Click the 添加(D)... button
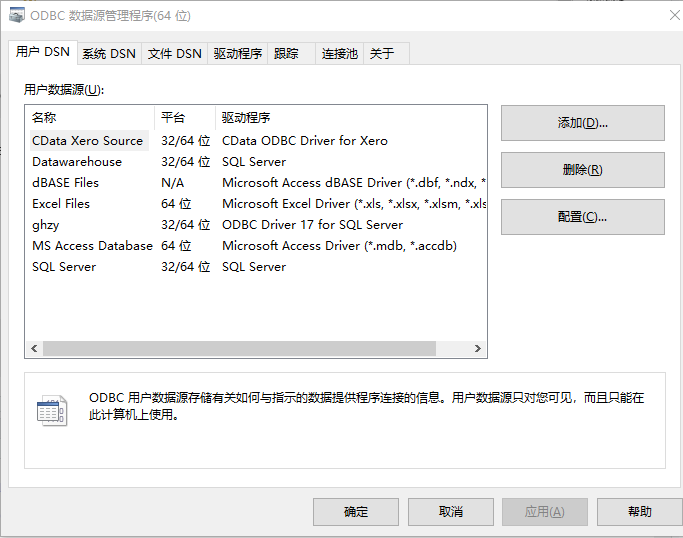Image resolution: width=683 pixels, height=538 pixels. point(582,123)
